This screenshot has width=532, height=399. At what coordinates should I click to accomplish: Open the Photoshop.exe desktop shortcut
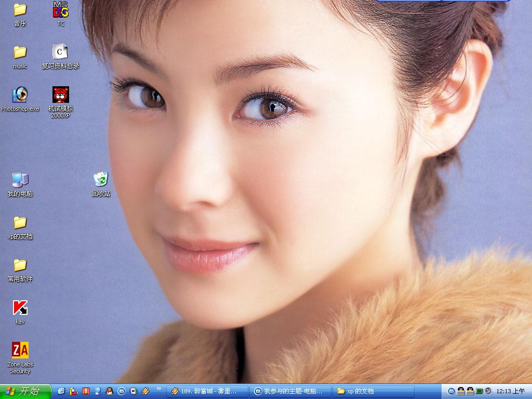[20, 95]
